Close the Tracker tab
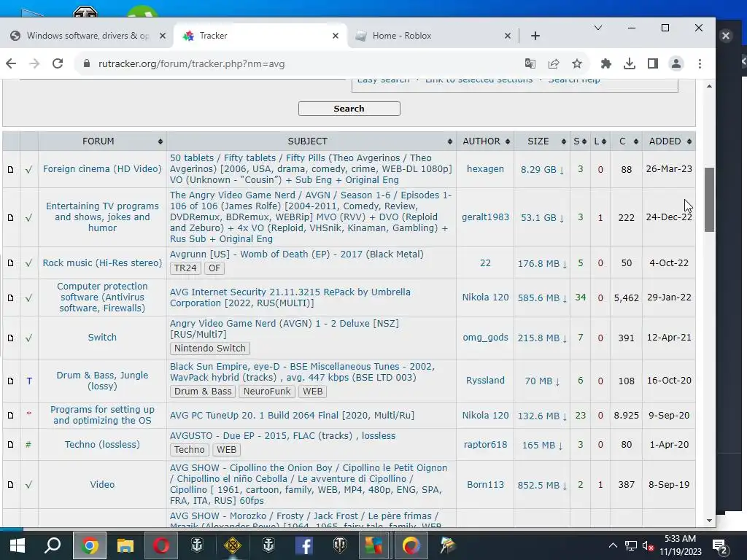The width and height of the screenshot is (747, 560). click(x=336, y=36)
